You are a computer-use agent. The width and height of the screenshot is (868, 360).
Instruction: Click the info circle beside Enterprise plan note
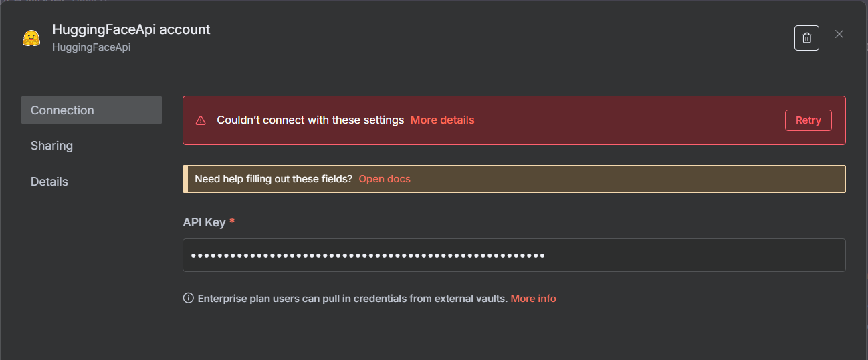[x=189, y=298]
